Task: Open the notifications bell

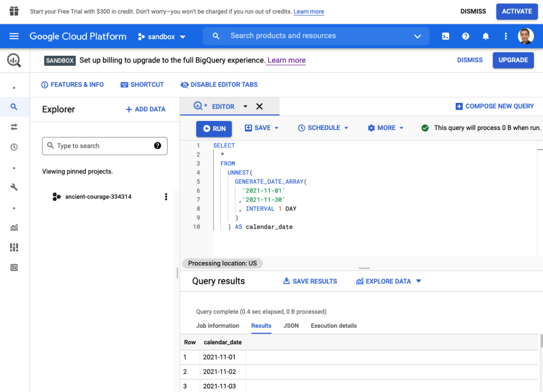Action: click(486, 36)
